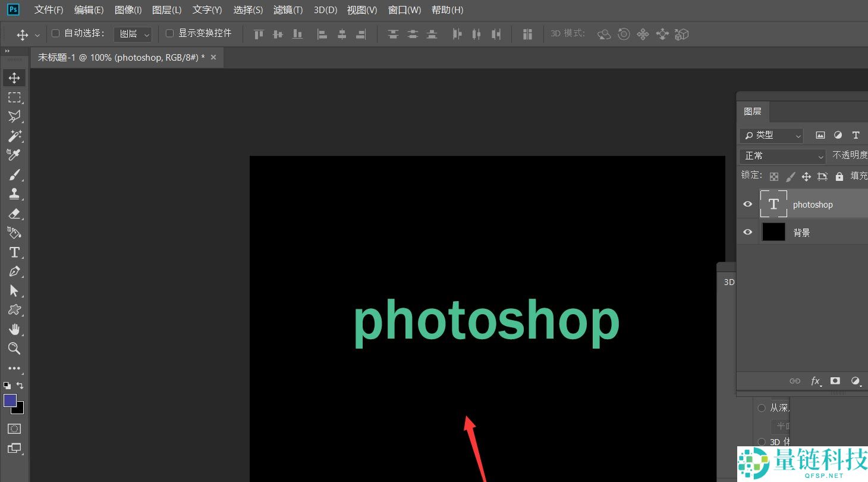Hide the photoshop text layer
868x482 pixels.
(748, 204)
